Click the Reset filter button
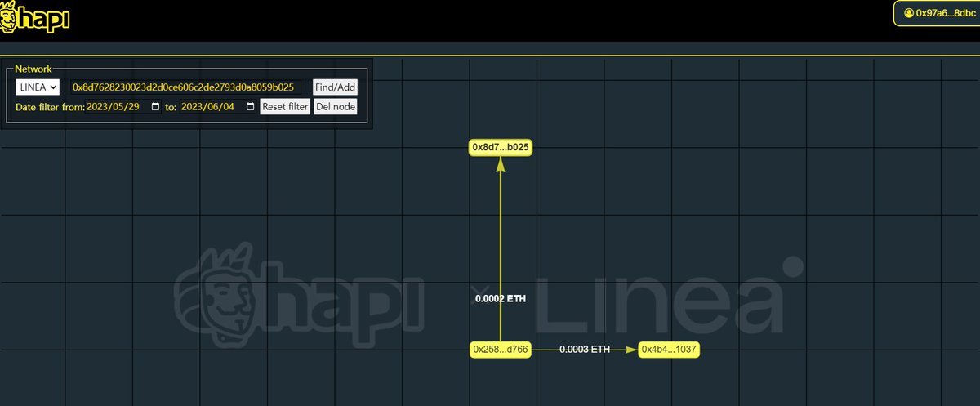Viewport: 980px width, 406px height. coord(285,107)
